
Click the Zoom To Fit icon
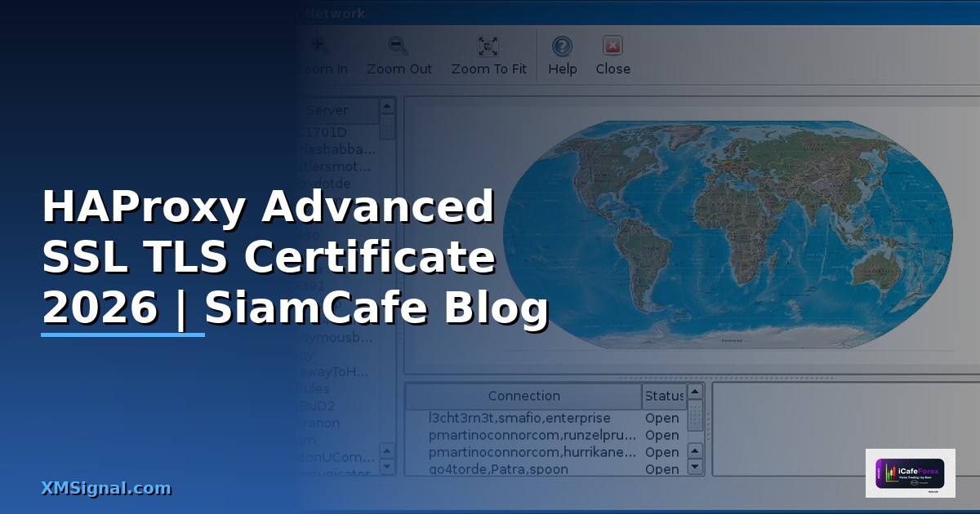[488, 47]
